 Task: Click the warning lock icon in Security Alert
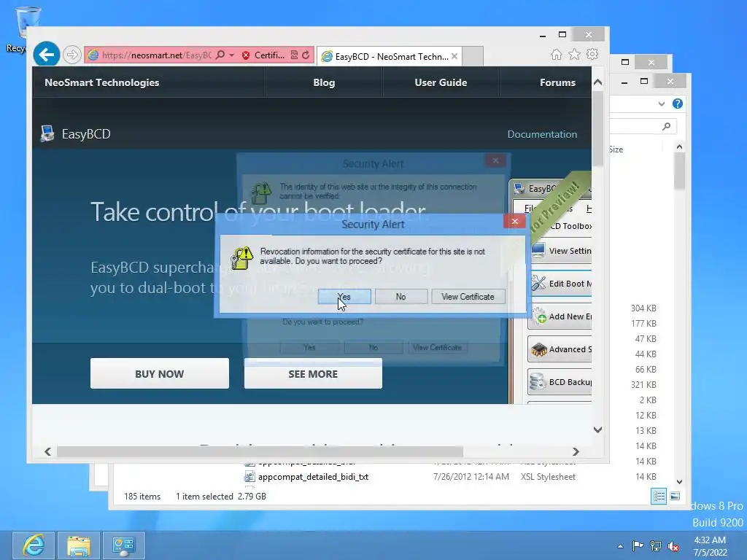(x=242, y=258)
